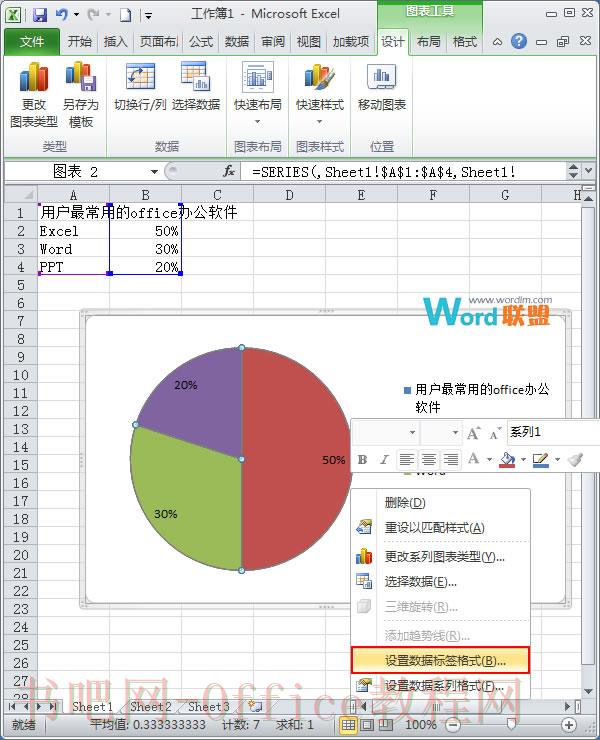Click the Save icon in quick access toolbar
The image size is (600, 740).
pos(40,15)
